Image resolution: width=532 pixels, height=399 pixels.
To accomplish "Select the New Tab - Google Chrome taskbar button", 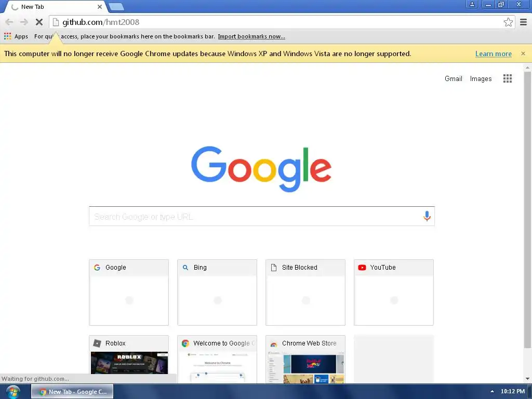I will pos(72,392).
